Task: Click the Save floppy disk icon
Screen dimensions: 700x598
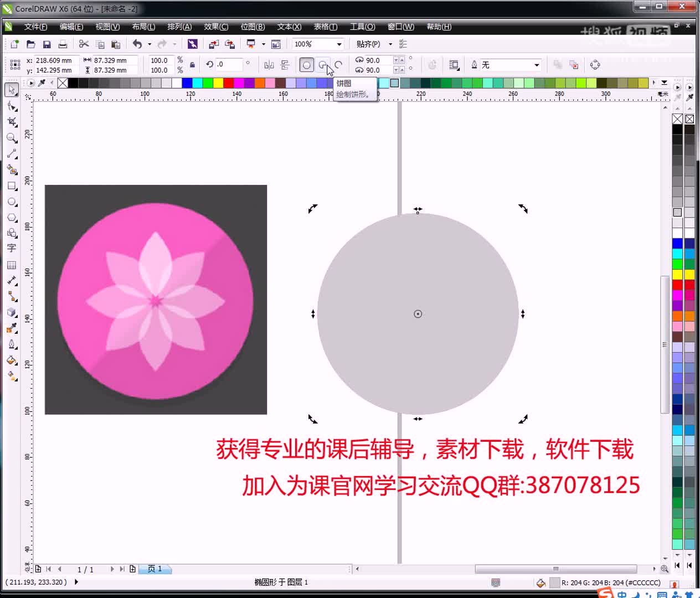Action: coord(47,44)
